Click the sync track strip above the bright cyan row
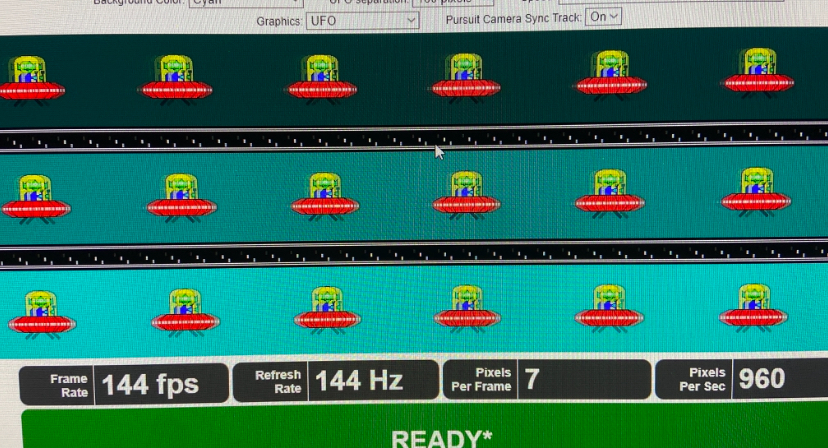828x448 pixels. tap(414, 254)
